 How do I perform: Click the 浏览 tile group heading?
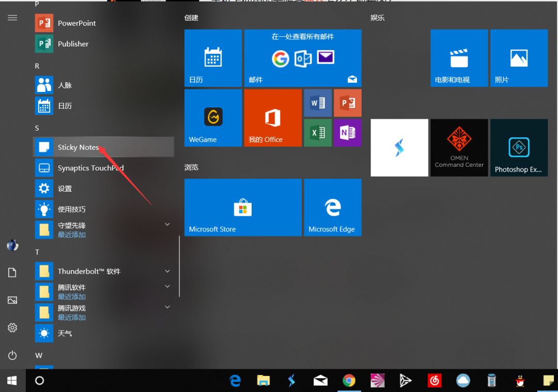(x=192, y=167)
